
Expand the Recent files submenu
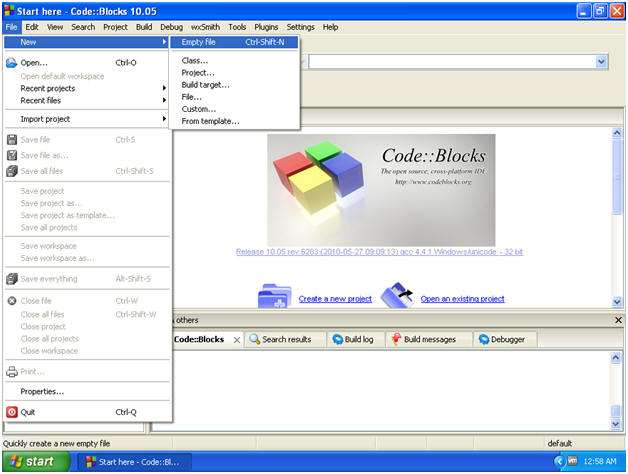click(86, 101)
